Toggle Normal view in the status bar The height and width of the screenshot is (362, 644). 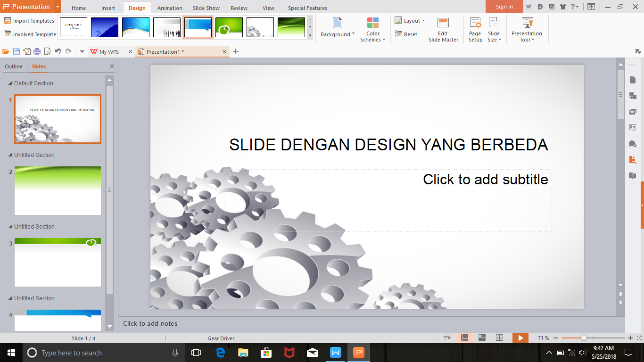tap(464, 337)
